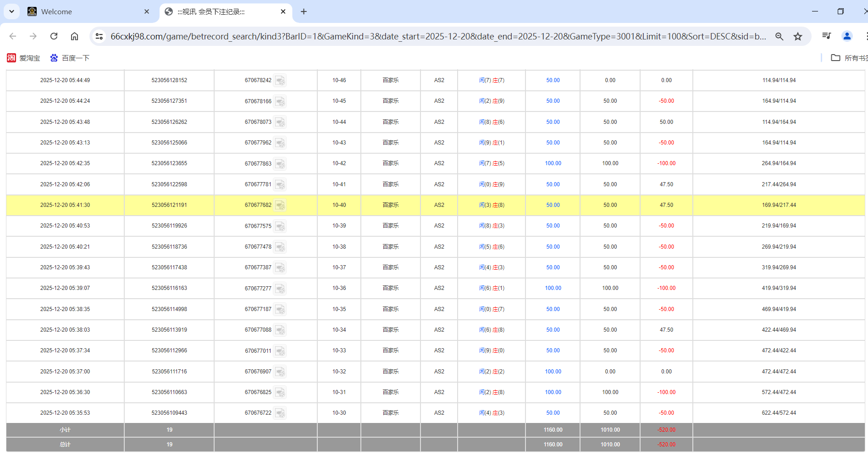The height and width of the screenshot is (456, 868).
Task: Close the Welcome tab
Action: point(147,11)
